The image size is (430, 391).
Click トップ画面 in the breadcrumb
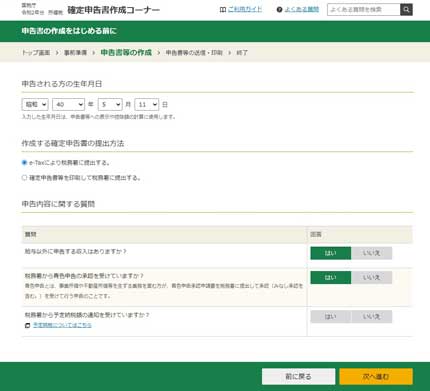click(x=36, y=53)
